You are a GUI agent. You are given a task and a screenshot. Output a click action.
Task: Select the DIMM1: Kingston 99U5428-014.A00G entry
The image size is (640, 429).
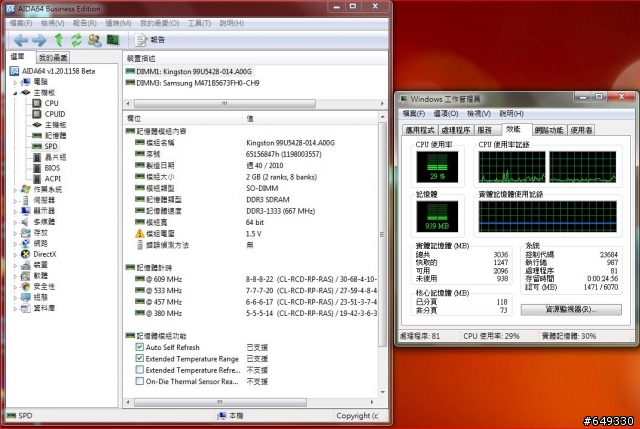pos(194,71)
